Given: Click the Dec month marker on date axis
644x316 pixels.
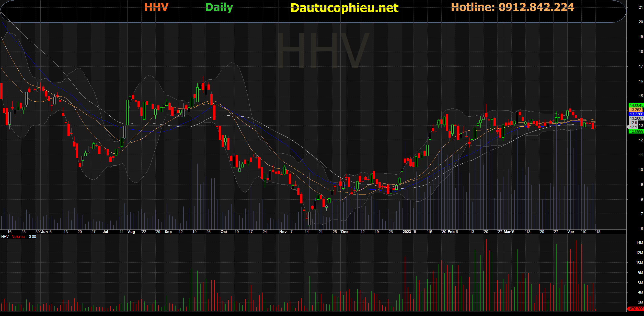Looking at the screenshot, I should pyautogui.click(x=344, y=232).
